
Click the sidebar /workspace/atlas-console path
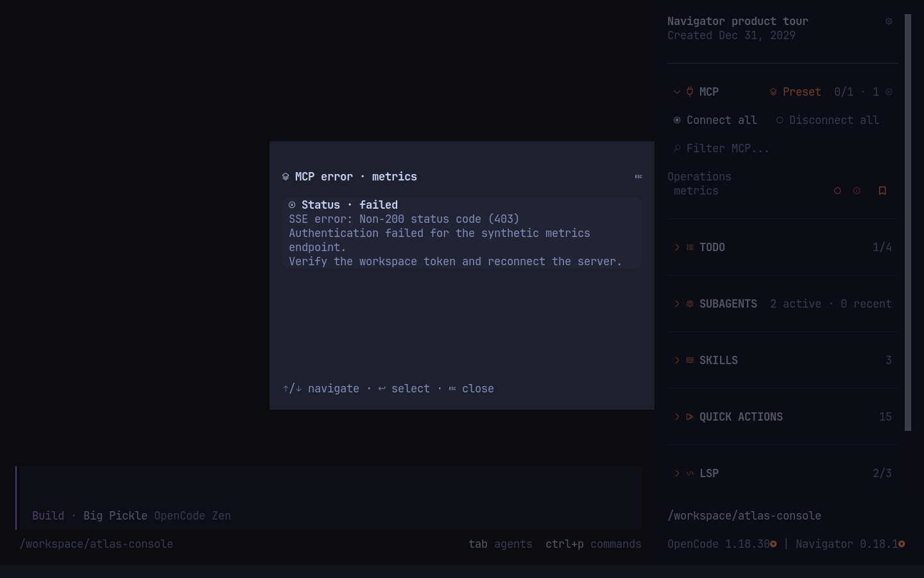tap(744, 516)
